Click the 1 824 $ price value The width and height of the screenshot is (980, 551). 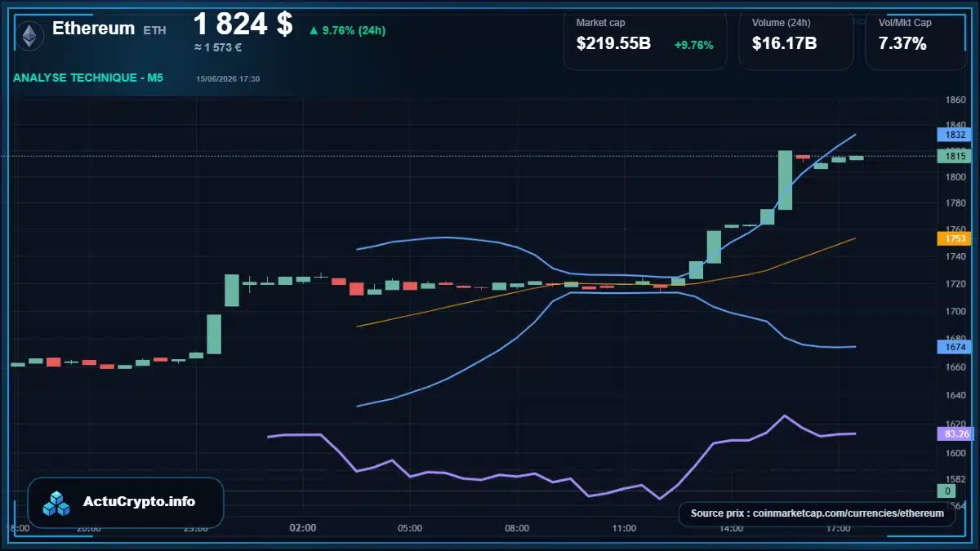pyautogui.click(x=243, y=24)
